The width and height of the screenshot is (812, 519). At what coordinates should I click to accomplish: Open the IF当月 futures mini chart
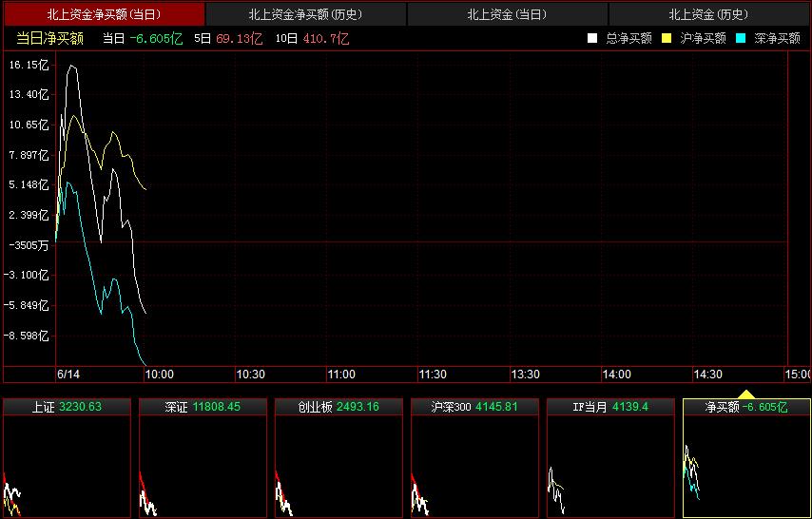(x=610, y=458)
